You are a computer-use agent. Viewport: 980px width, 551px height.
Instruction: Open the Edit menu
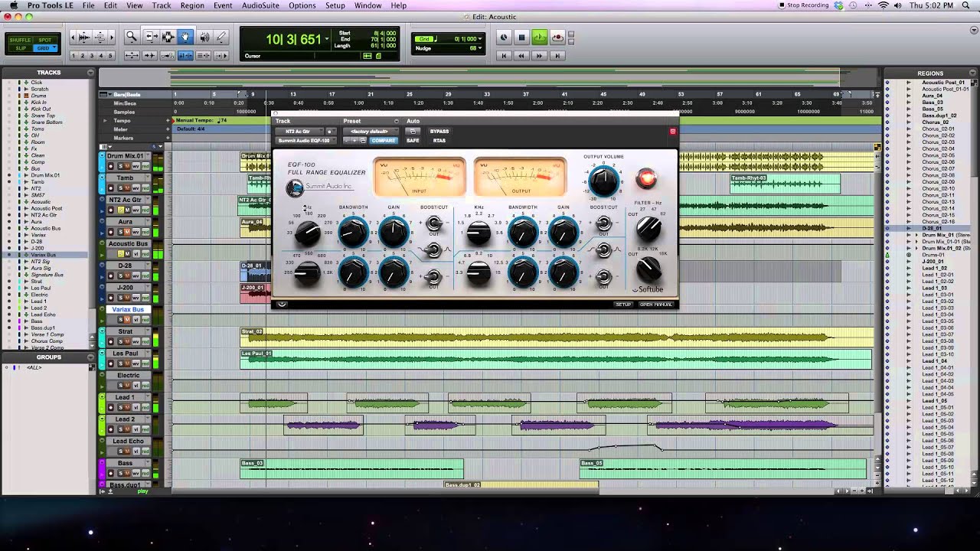[111, 5]
